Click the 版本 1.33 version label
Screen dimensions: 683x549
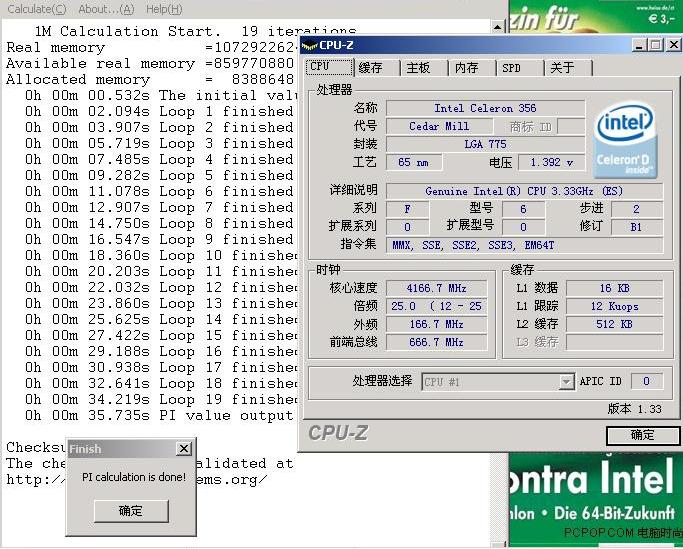click(635, 409)
